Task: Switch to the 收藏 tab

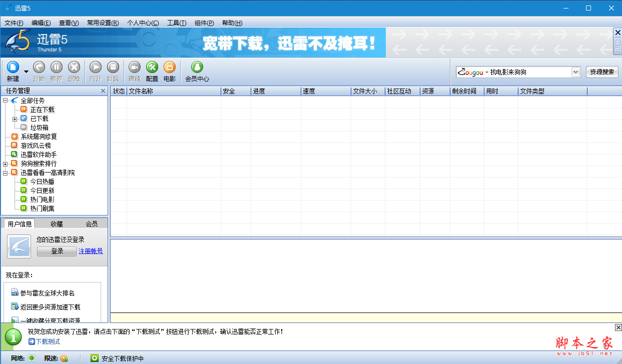Action: [57, 223]
